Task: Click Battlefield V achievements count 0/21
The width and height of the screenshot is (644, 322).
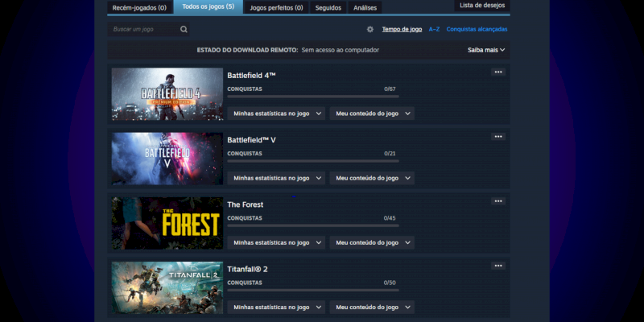Action: pos(390,154)
